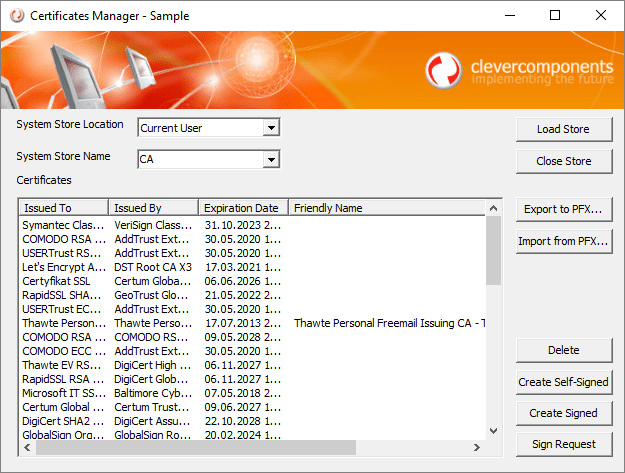Close the Certificates Manager window
625x473 pixels.
tap(601, 16)
